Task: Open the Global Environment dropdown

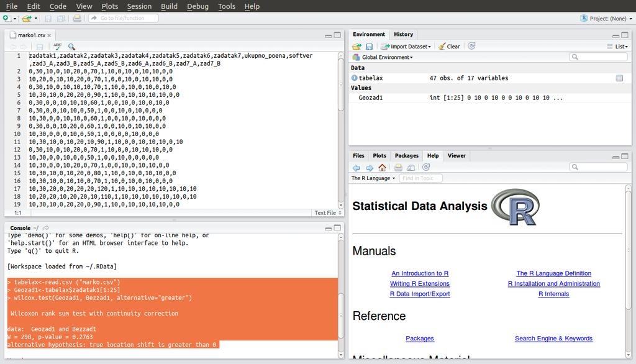Action: (383, 57)
